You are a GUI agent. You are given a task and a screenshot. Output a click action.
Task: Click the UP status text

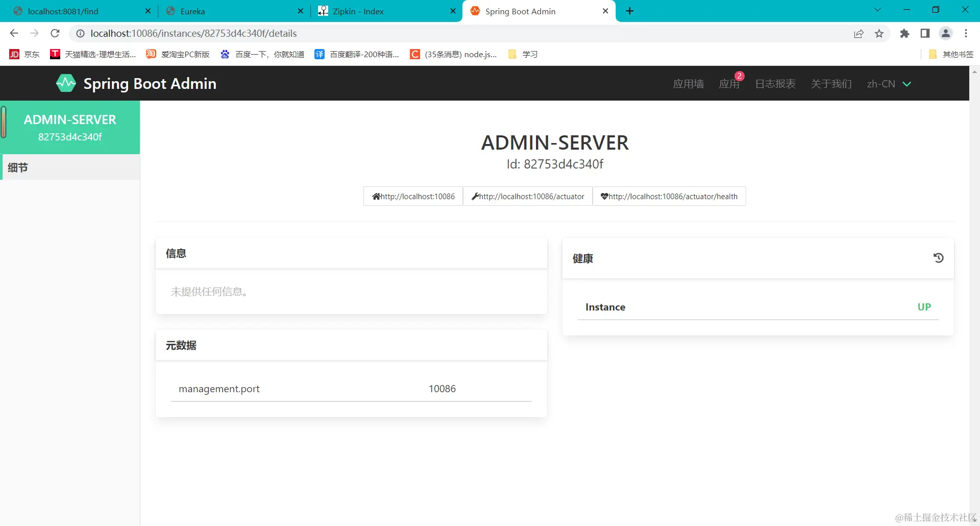[924, 307]
